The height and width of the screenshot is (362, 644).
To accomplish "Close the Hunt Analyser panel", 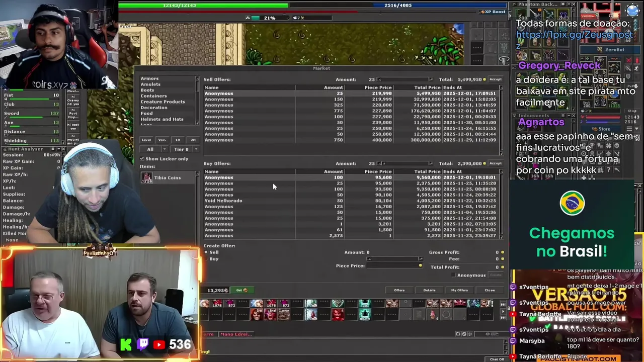I will tap(64, 149).
